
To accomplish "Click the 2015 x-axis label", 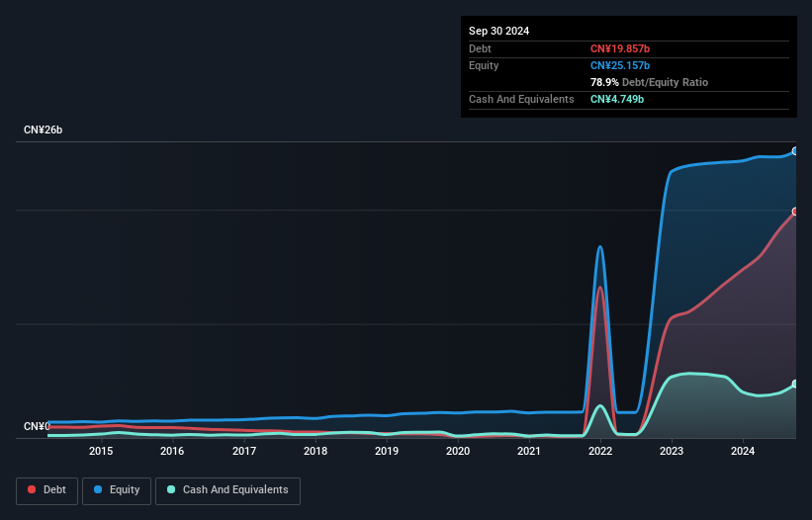I will [101, 451].
